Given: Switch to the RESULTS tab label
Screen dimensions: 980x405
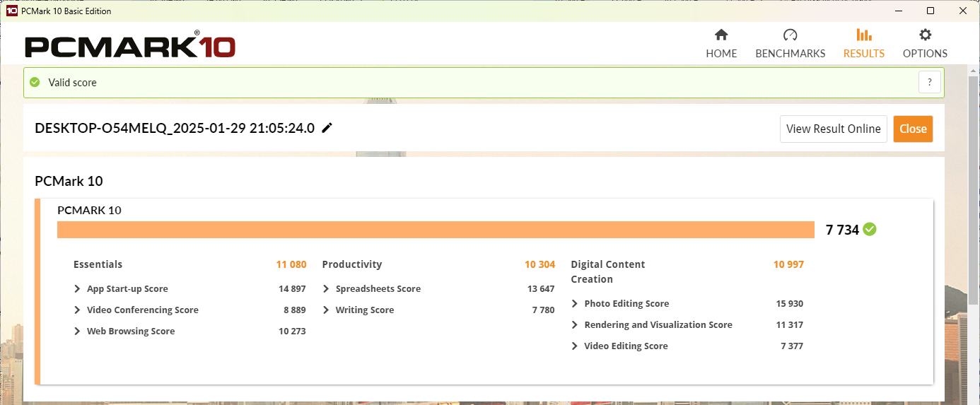Looking at the screenshot, I should [x=864, y=54].
